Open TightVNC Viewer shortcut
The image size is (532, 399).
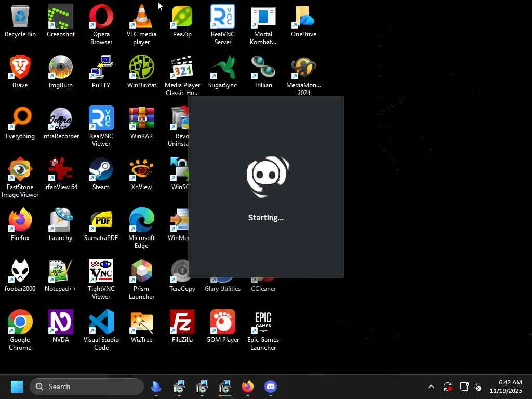pos(101,279)
